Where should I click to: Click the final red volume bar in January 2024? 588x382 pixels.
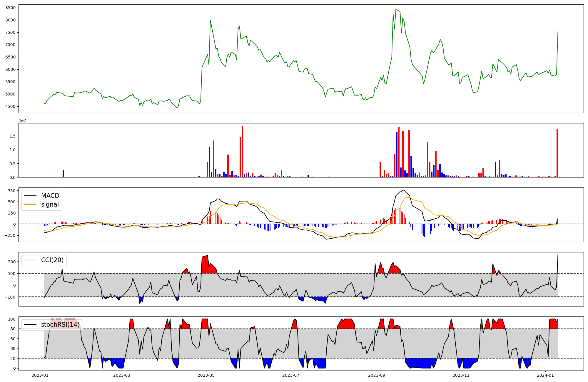pos(557,153)
